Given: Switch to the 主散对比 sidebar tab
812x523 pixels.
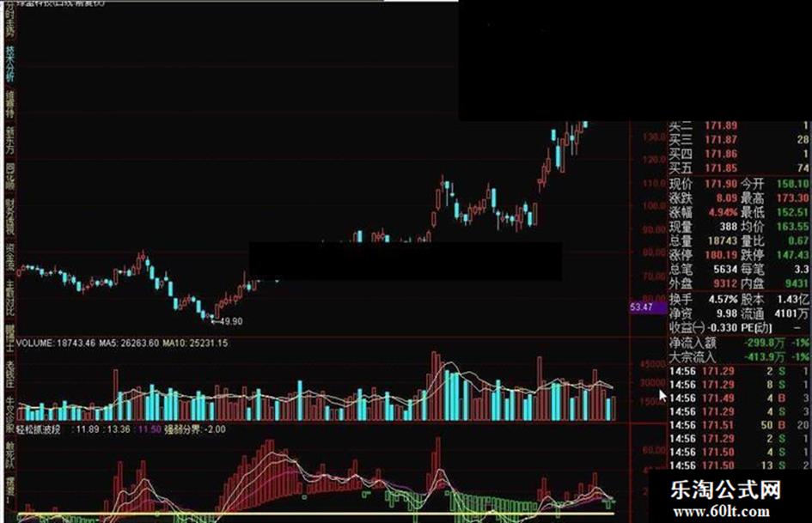Looking at the screenshot, I should (x=9, y=299).
